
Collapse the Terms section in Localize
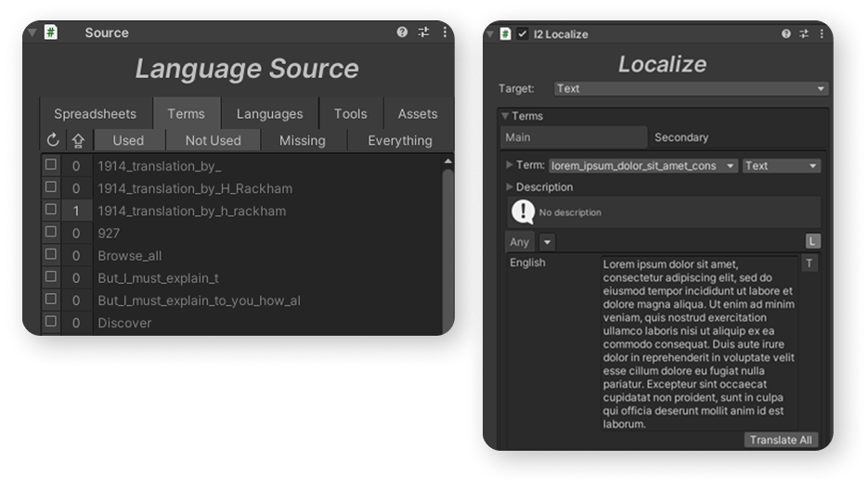[505, 116]
